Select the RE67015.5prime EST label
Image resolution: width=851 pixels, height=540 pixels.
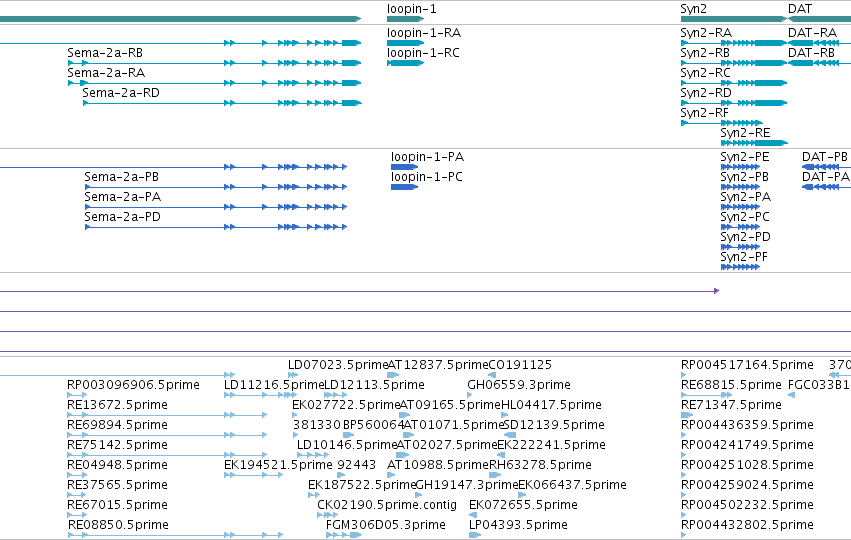(x=117, y=506)
